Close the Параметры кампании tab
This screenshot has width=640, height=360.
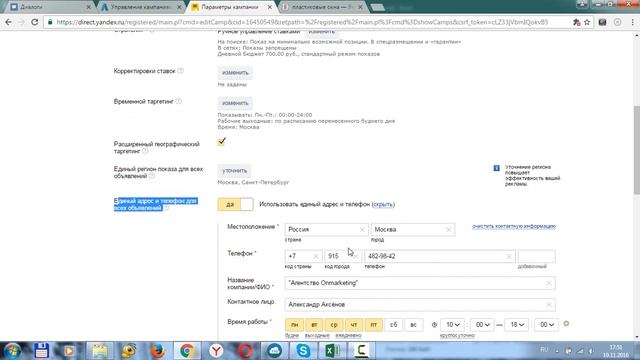click(269, 7)
